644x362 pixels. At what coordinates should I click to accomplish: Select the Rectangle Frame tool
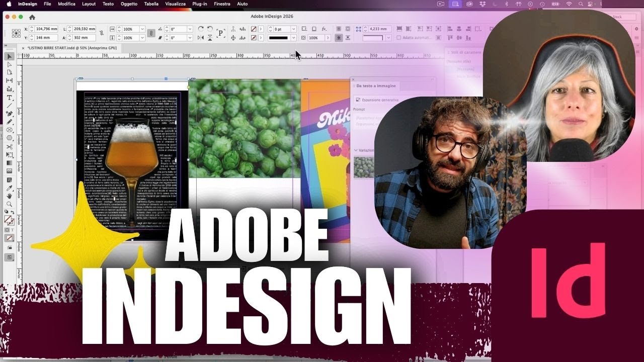(9, 130)
